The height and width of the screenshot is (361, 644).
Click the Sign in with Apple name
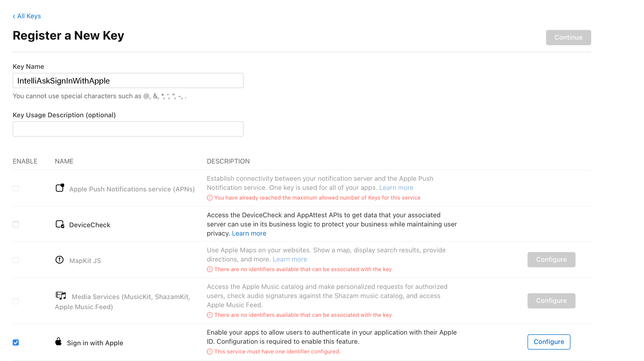point(95,343)
